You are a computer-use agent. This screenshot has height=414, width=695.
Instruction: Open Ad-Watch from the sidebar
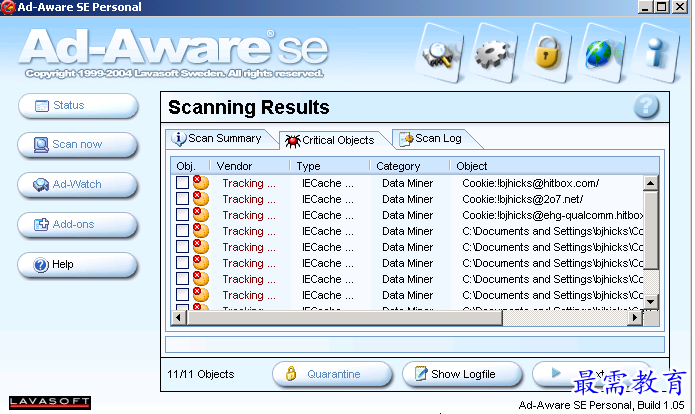point(78,184)
